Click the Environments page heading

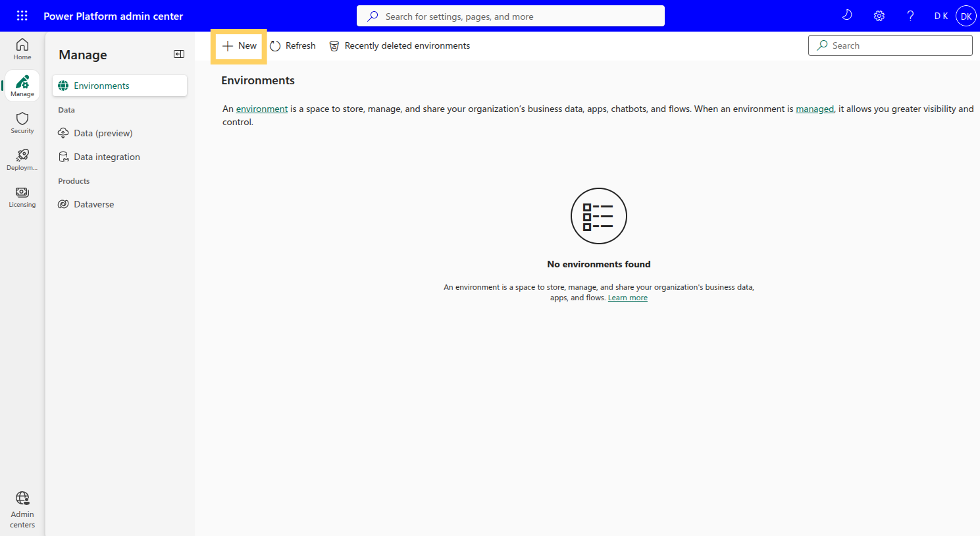[258, 80]
